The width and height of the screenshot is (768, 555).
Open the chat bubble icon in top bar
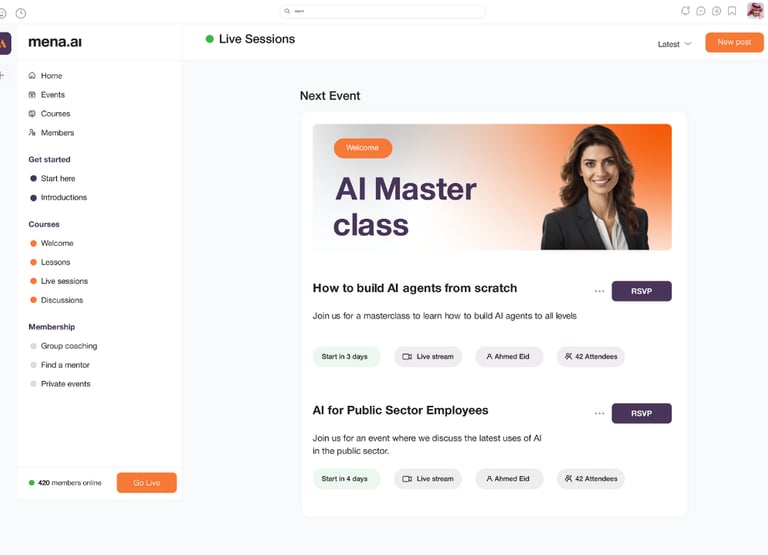pyautogui.click(x=701, y=11)
